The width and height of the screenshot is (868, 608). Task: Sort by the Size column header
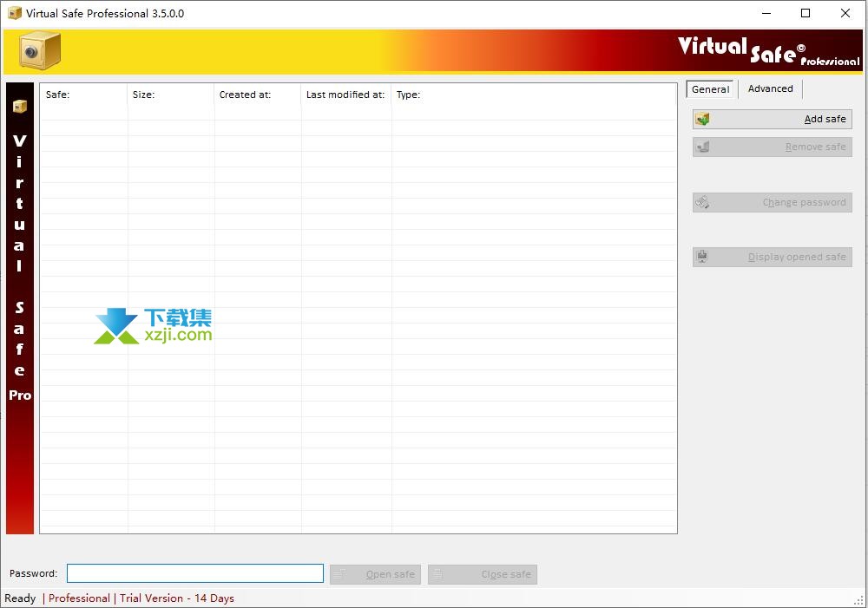[170, 95]
